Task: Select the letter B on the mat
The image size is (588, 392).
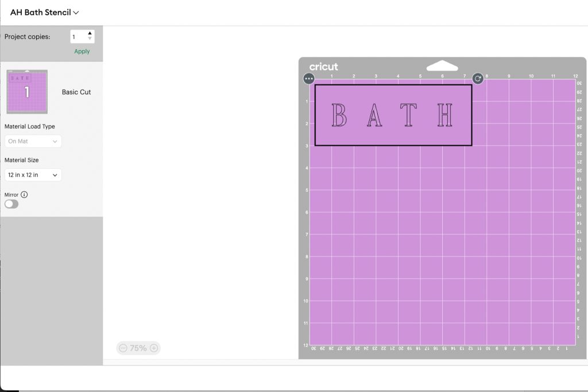Action: (339, 115)
